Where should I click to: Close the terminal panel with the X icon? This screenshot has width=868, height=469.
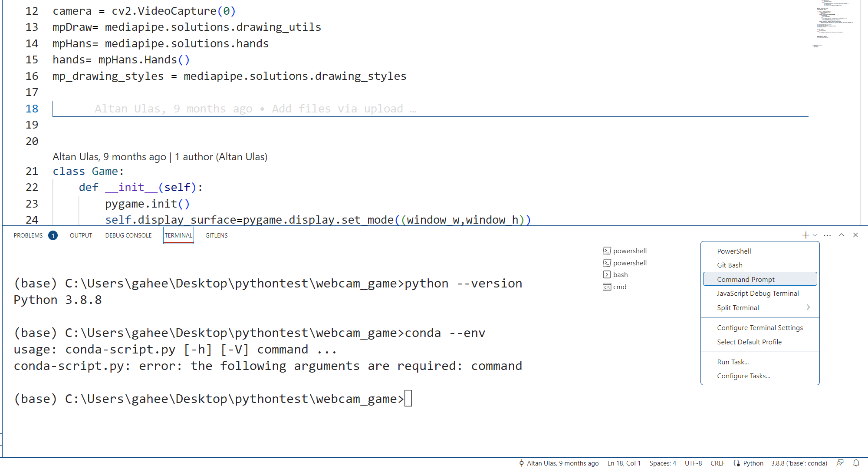coord(855,235)
